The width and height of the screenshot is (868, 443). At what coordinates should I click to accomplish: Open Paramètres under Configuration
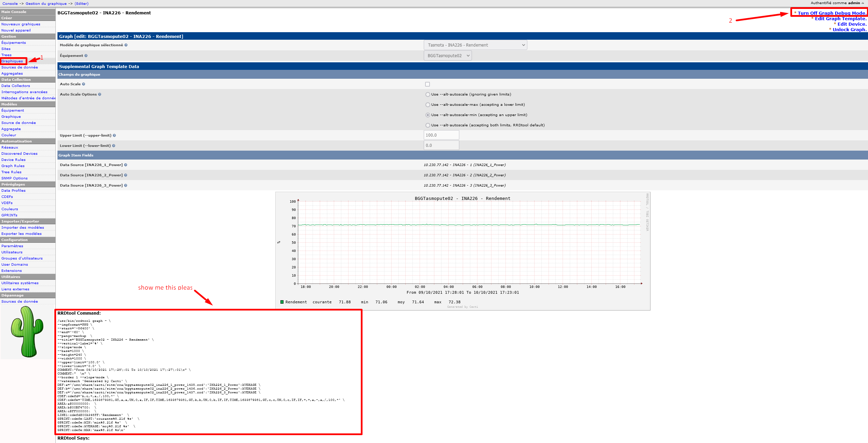pyautogui.click(x=12, y=246)
